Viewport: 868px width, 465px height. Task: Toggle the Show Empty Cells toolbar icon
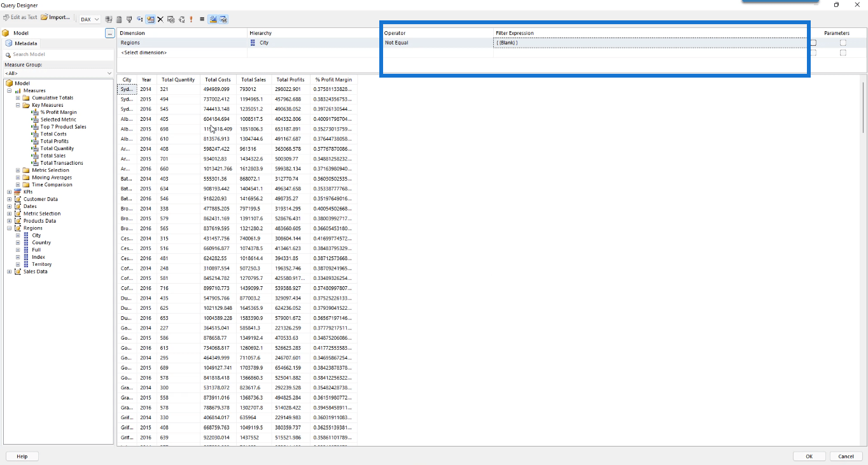click(x=129, y=19)
